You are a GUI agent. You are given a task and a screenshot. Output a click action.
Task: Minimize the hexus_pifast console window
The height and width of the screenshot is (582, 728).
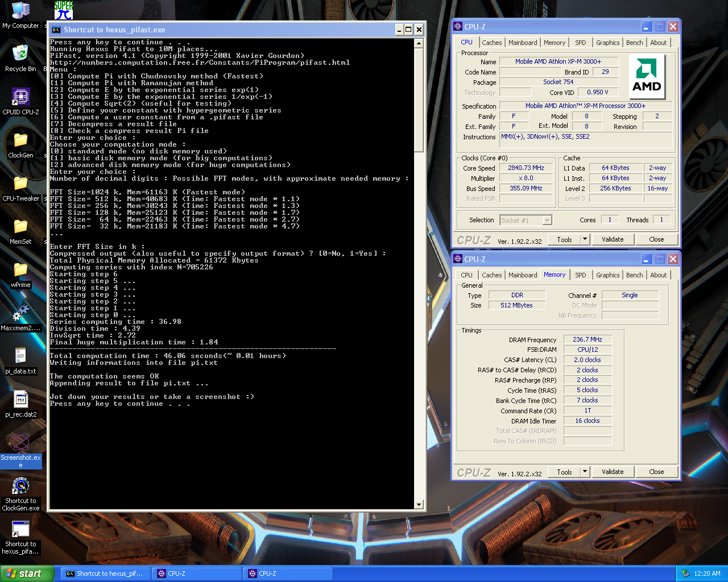[x=399, y=30]
